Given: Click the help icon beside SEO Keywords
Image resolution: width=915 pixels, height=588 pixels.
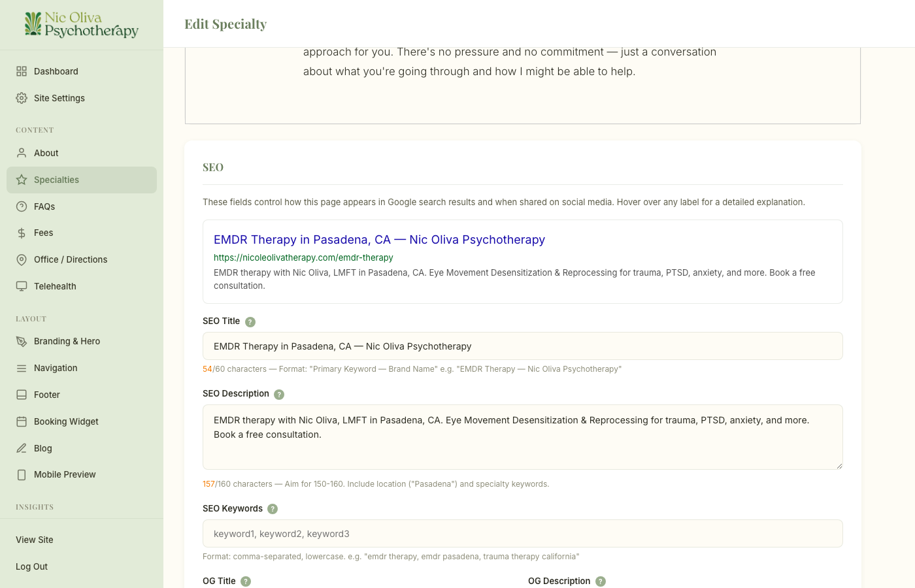Looking at the screenshot, I should (x=273, y=509).
